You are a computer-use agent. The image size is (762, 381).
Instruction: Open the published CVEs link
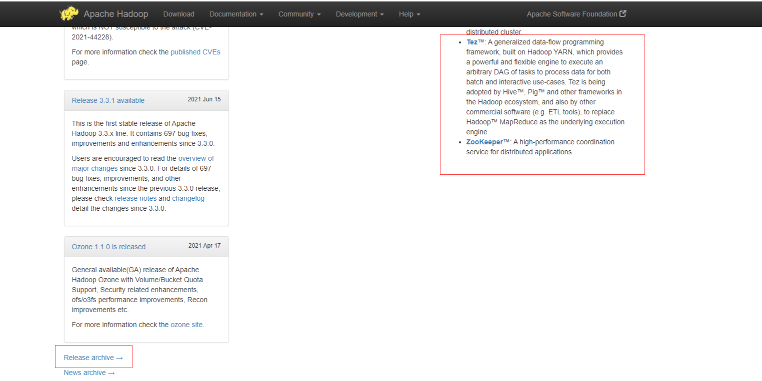pyautogui.click(x=195, y=52)
